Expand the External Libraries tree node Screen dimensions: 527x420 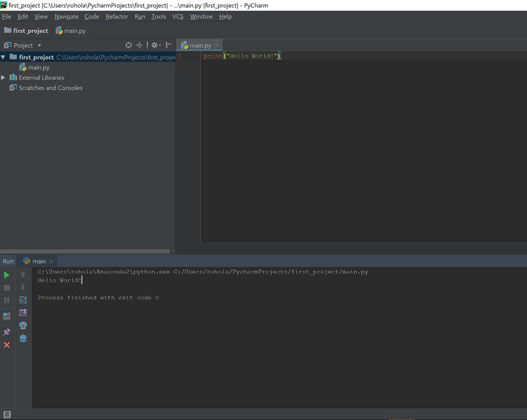(3, 77)
